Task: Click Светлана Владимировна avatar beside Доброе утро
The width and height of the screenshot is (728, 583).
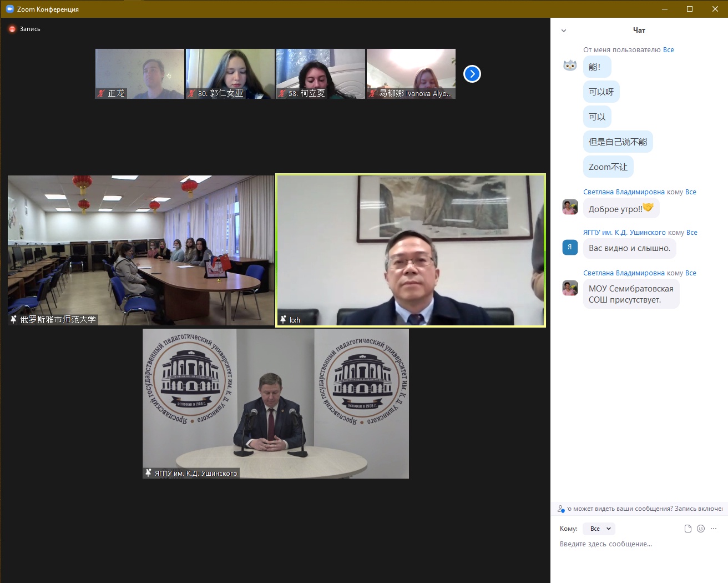Action: click(x=570, y=207)
